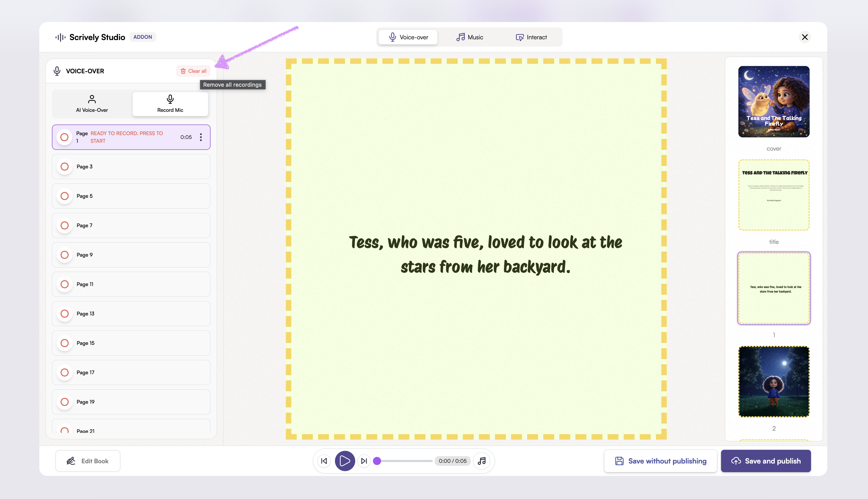
Task: Open the Music tab
Action: [470, 37]
